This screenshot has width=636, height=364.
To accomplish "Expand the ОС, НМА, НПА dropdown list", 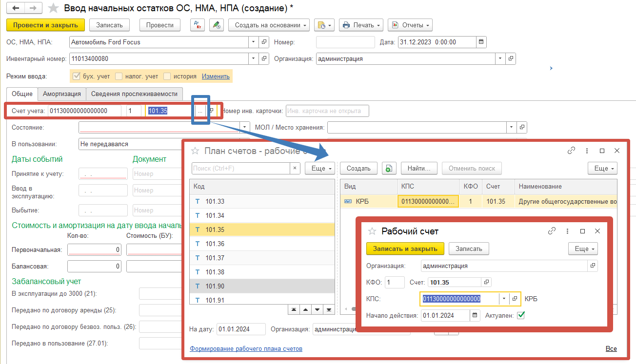I will click(x=253, y=42).
